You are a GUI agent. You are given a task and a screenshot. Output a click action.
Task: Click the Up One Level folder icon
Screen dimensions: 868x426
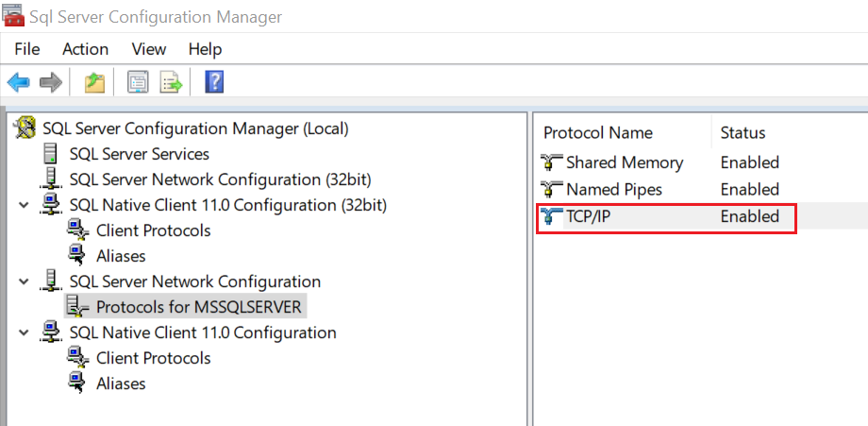pyautogui.click(x=94, y=83)
